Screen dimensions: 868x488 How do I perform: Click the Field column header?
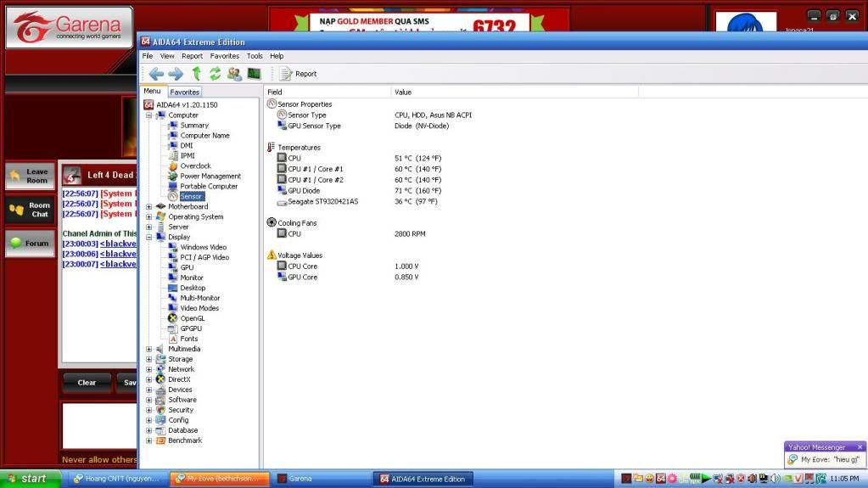[328, 92]
